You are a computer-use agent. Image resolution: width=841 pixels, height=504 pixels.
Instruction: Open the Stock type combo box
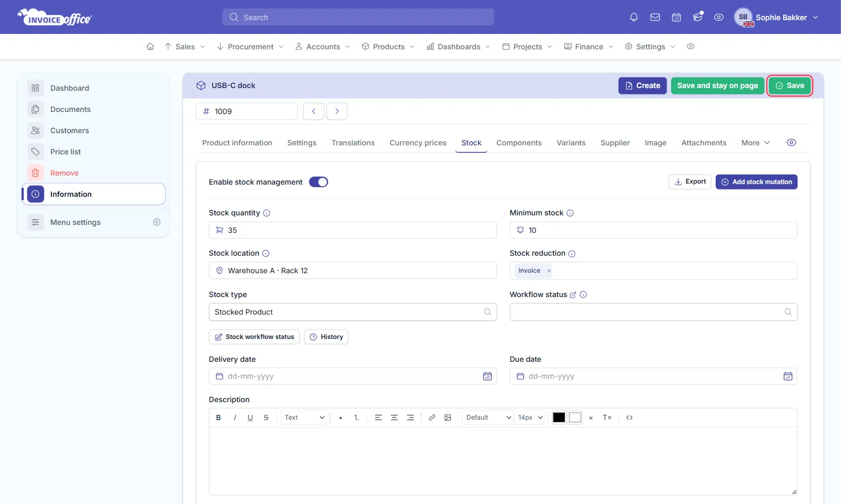[x=353, y=312]
